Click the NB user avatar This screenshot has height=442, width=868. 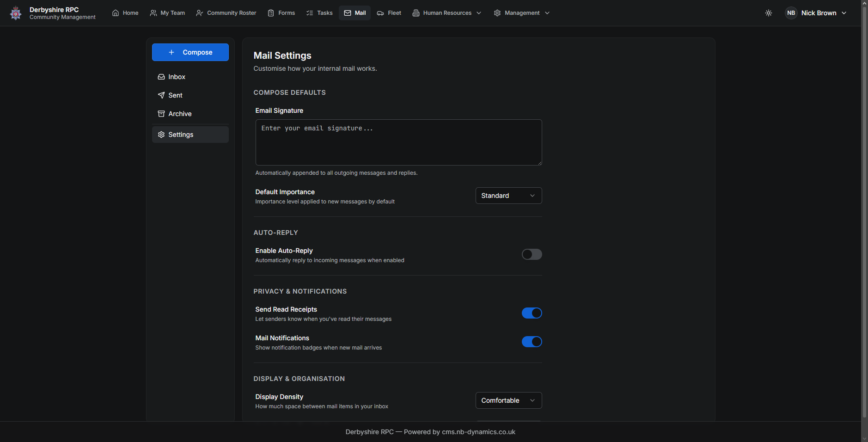tap(791, 13)
